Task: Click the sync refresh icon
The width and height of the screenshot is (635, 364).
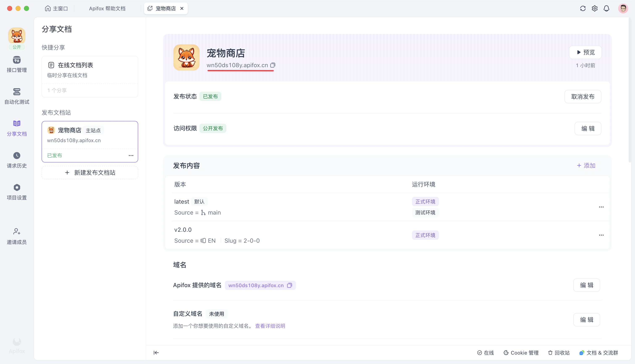Action: point(583,8)
